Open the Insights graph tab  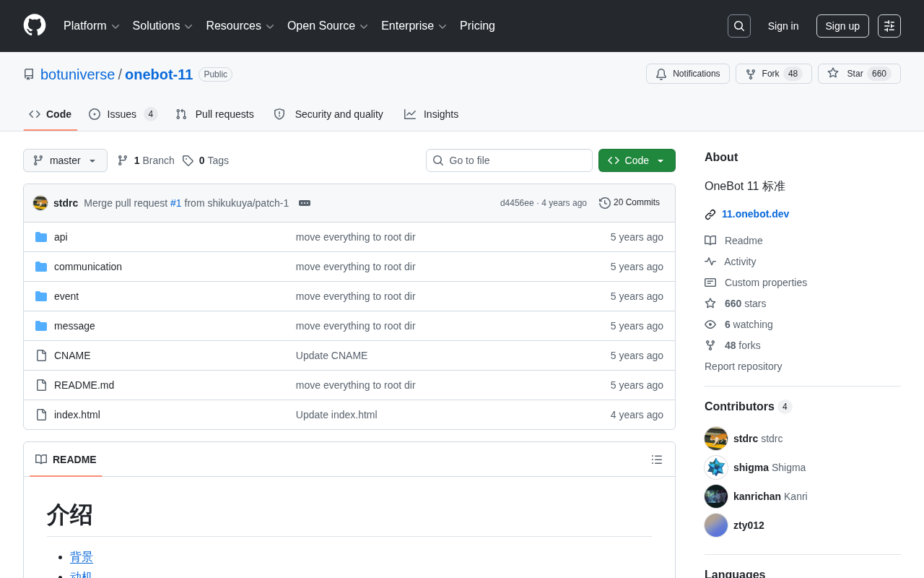click(x=431, y=114)
